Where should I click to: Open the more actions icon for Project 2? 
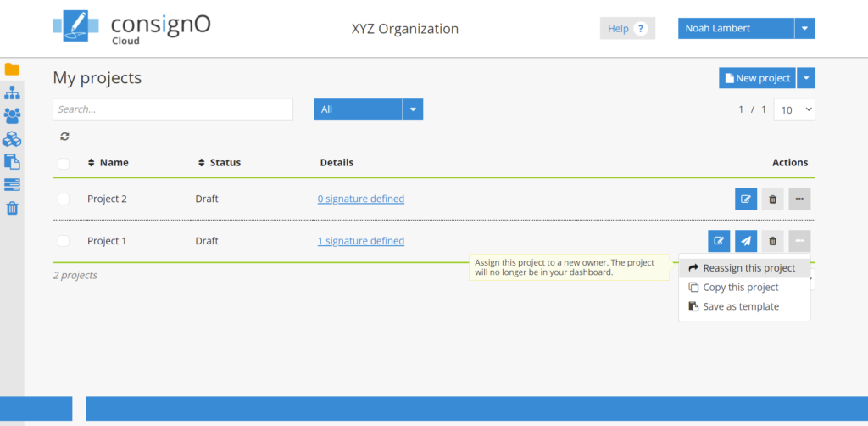tap(799, 199)
